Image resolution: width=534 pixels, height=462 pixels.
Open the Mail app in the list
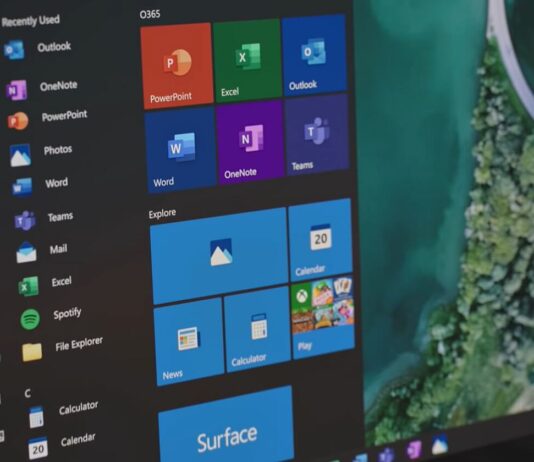42,251
